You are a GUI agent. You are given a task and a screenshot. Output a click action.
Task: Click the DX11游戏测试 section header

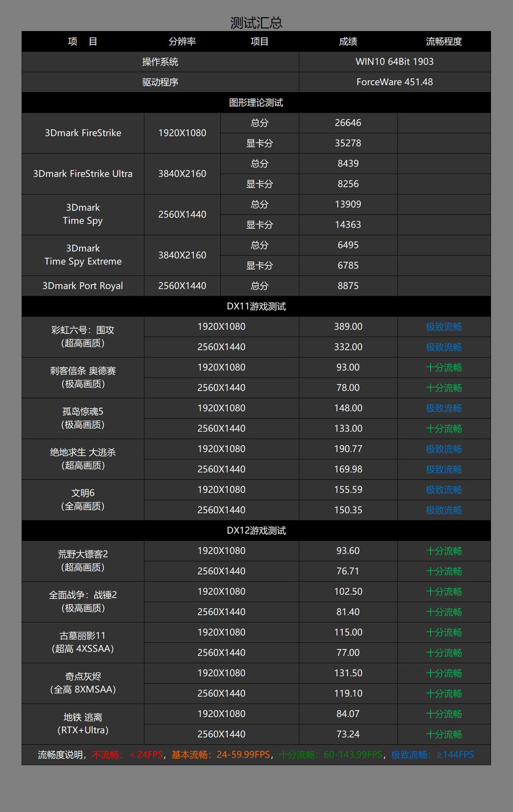click(256, 306)
